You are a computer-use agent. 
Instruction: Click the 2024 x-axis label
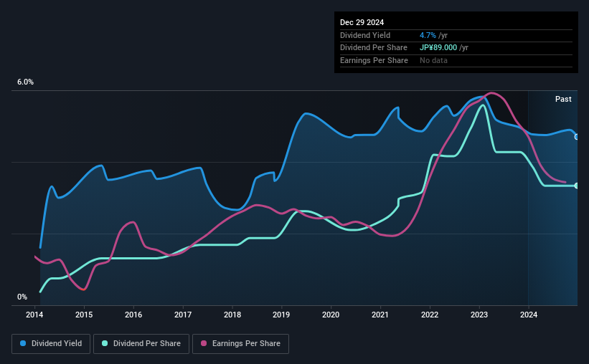click(529, 315)
